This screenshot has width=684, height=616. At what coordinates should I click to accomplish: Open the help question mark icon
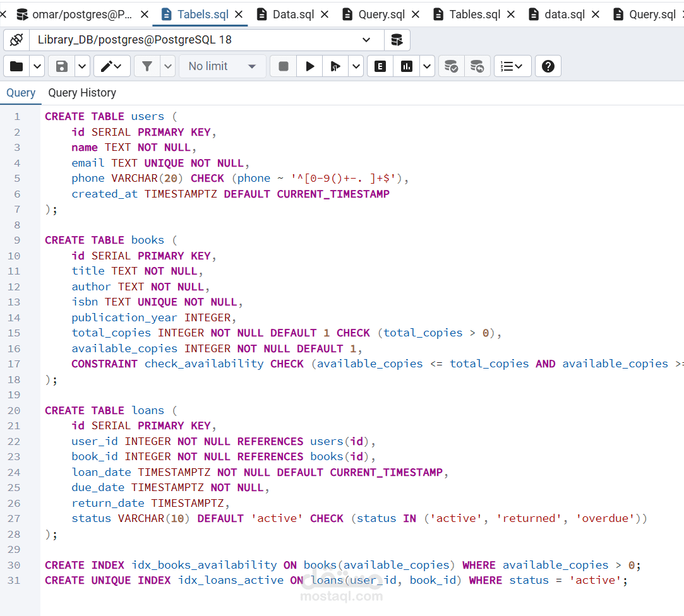[x=548, y=66]
